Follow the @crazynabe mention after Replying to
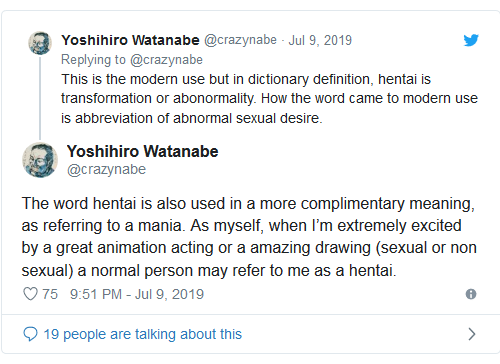This screenshot has height=364, width=500. coord(166,60)
